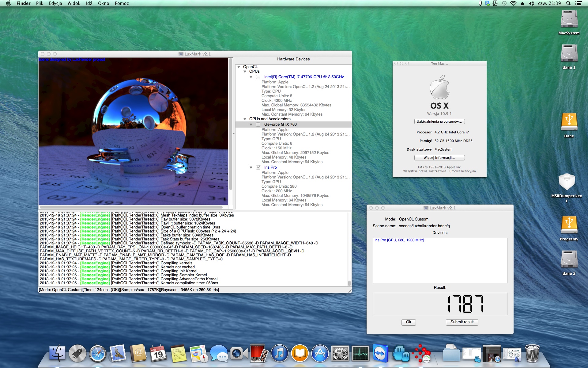Open Safari compass icon in Dock
Screen dimensions: 588x368
[x=98, y=353]
